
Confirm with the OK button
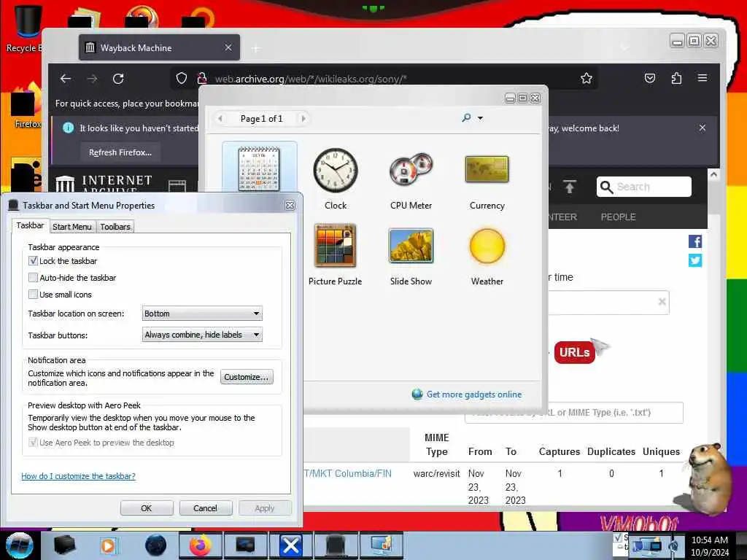[146, 508]
